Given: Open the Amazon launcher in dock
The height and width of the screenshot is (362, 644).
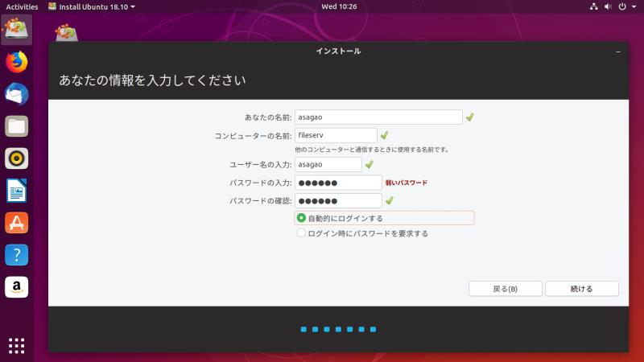Looking at the screenshot, I should 16,286.
